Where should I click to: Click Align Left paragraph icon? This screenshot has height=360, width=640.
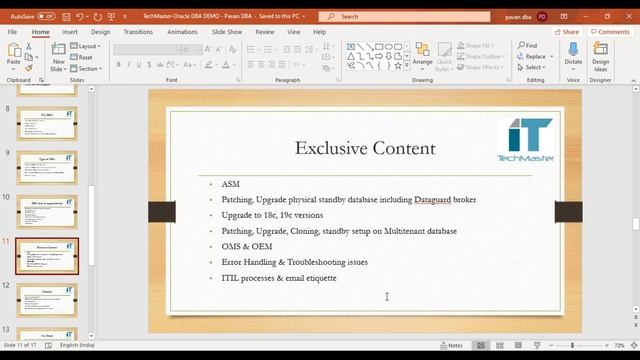coord(250,64)
